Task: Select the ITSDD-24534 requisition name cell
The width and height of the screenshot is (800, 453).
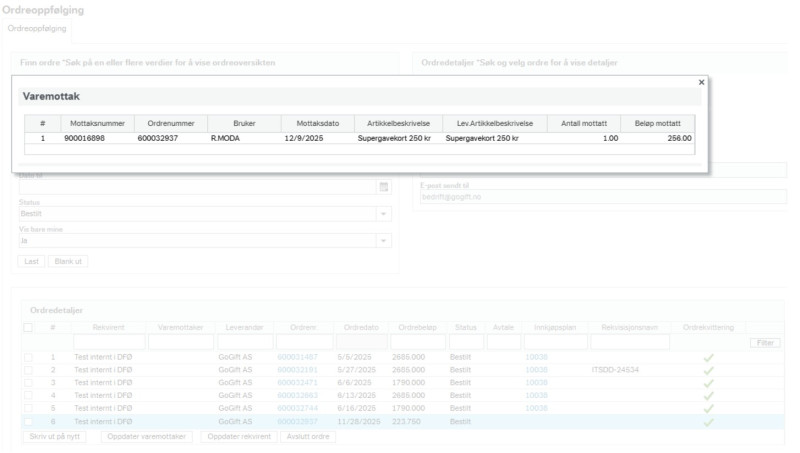Action: [x=615, y=370]
